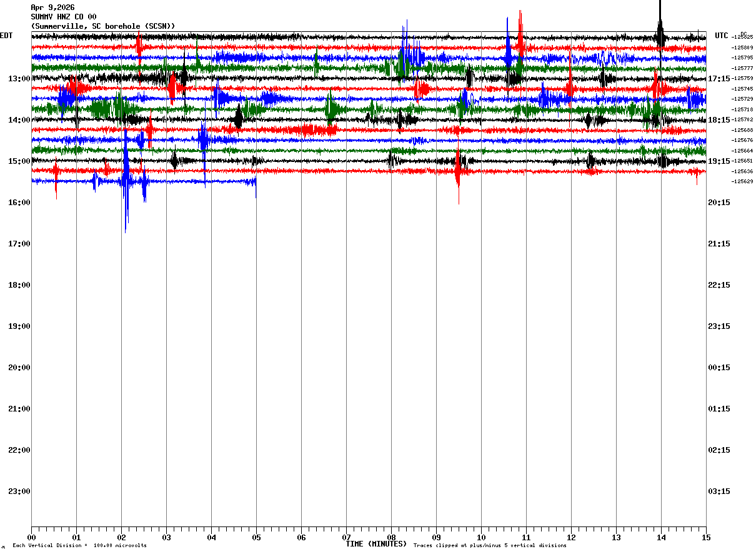Click the DC offset value -125825

[742, 38]
